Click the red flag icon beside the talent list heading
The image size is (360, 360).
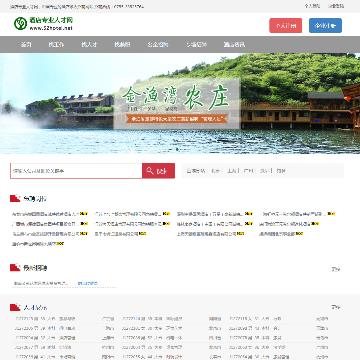click(x=15, y=307)
